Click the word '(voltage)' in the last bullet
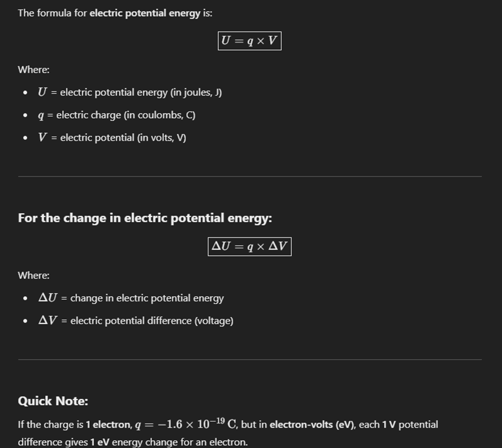502x448 pixels. pos(214,321)
